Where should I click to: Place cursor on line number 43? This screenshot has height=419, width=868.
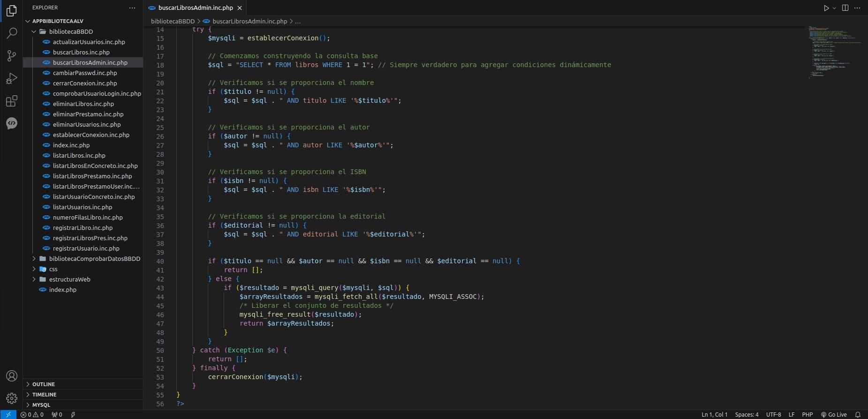(x=160, y=288)
